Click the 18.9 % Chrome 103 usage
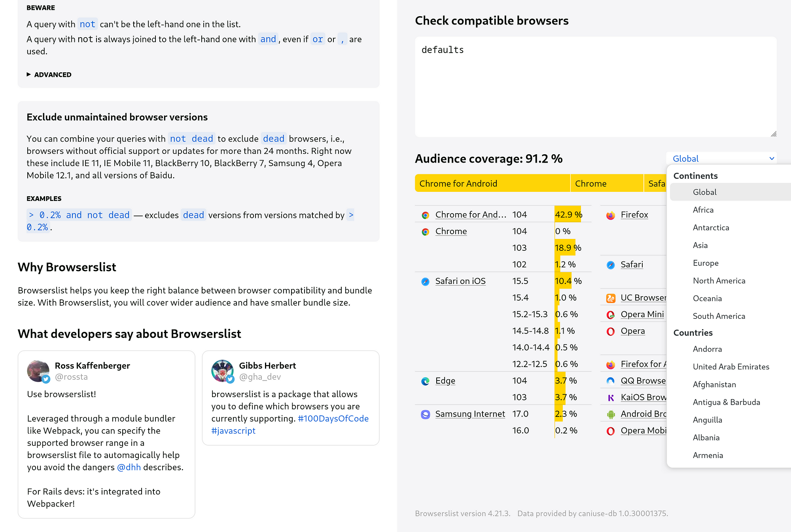The image size is (791, 532). 568,248
